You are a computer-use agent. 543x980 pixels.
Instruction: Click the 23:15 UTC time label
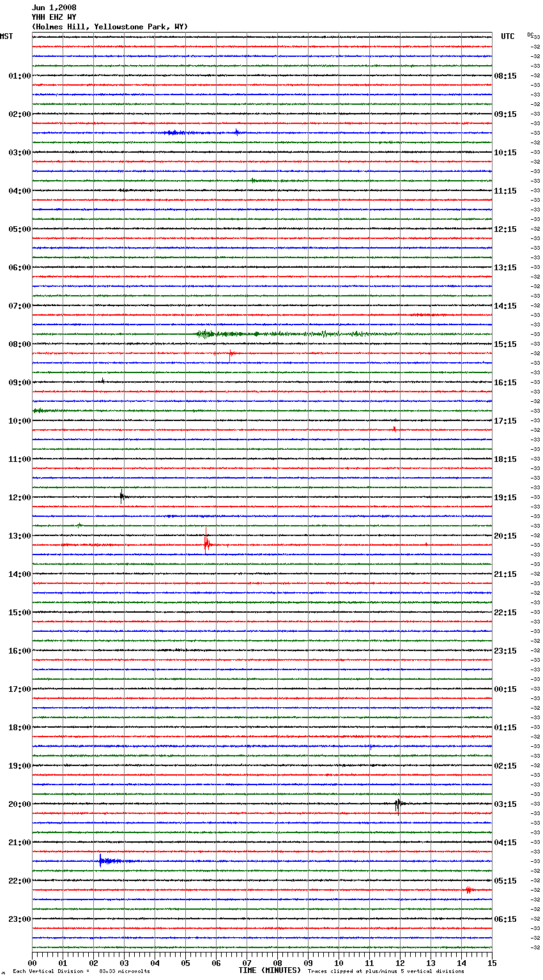(x=505, y=651)
